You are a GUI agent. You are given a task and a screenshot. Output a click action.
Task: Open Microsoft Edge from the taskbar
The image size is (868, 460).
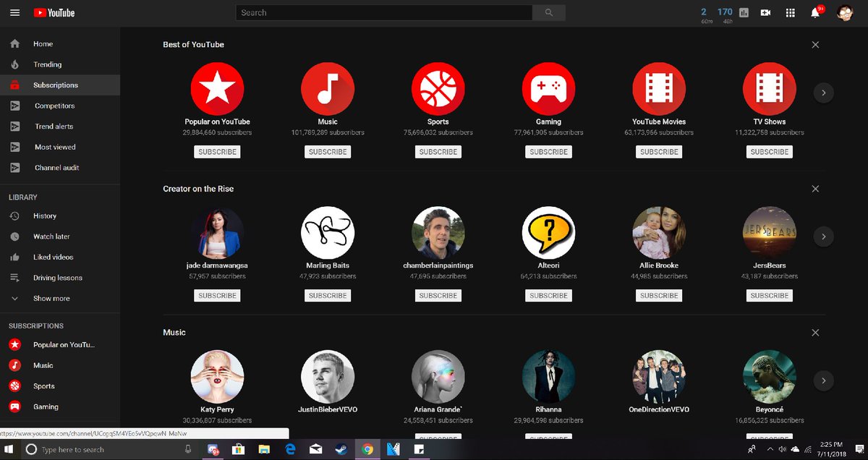coord(290,449)
